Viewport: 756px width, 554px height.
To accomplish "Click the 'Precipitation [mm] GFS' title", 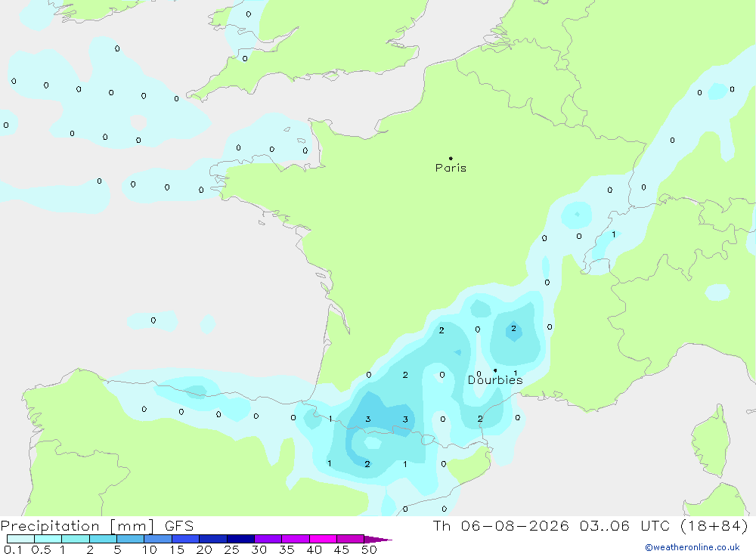I will click(x=97, y=525).
